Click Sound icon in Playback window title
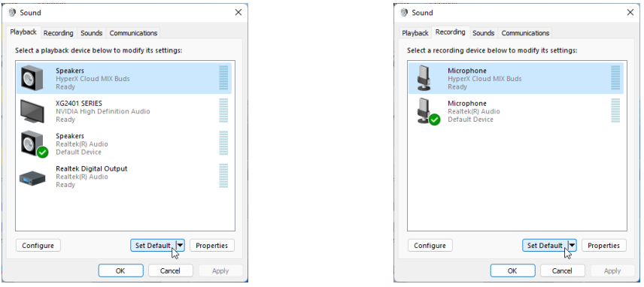Image resolution: width=644 pixels, height=287 pixels. (12, 12)
